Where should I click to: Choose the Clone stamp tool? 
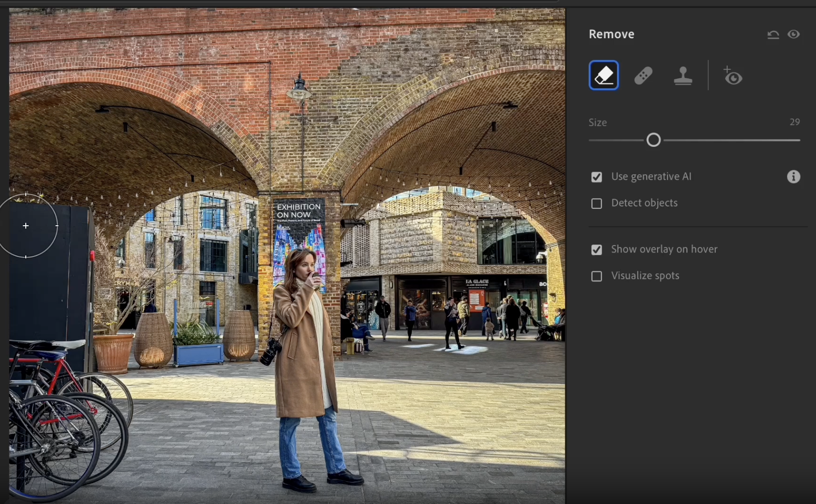click(683, 76)
